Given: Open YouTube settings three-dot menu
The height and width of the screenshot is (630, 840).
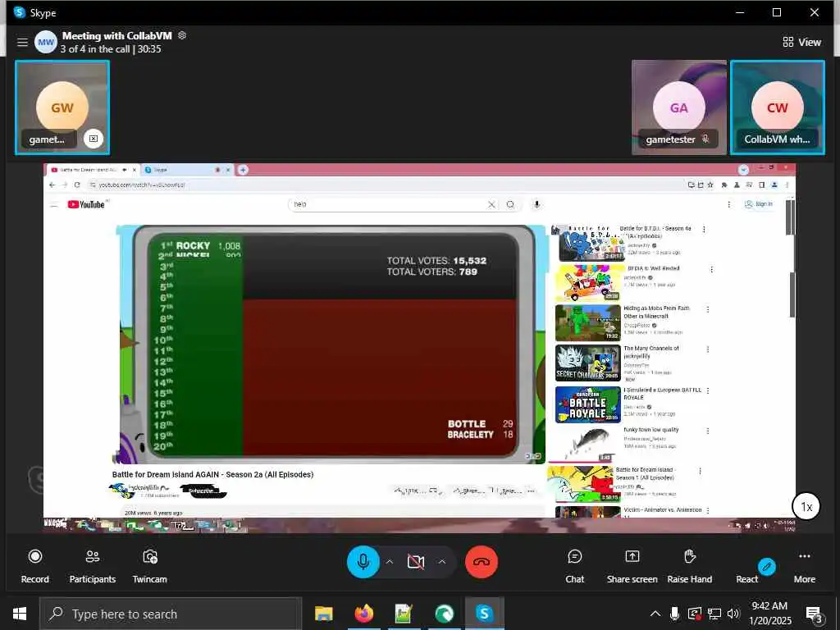Looking at the screenshot, I should 728,204.
